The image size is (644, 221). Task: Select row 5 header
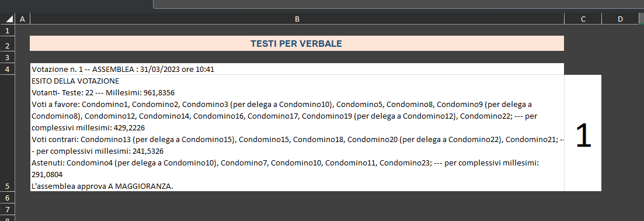pos(8,133)
